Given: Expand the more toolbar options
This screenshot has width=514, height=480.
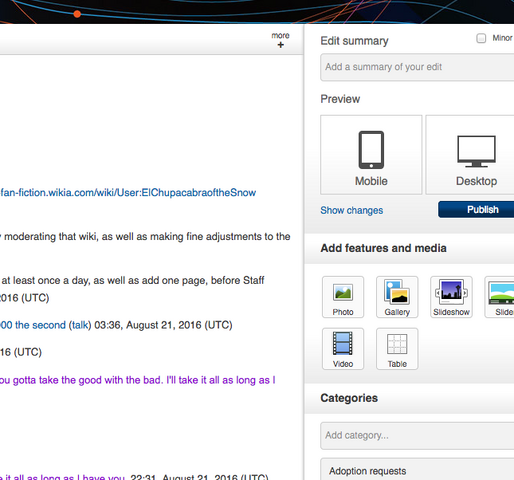Looking at the screenshot, I should click(x=280, y=40).
